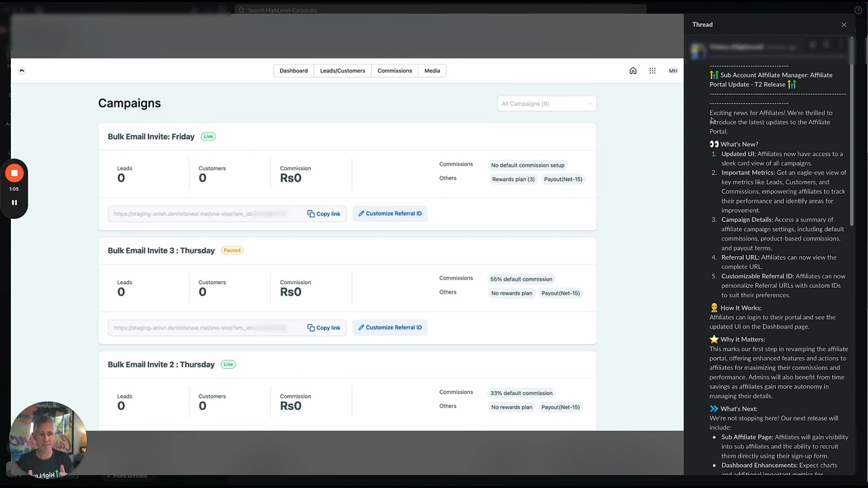The height and width of the screenshot is (488, 868).
Task: Expand the All Campaigns (9) dropdown
Action: (x=547, y=104)
